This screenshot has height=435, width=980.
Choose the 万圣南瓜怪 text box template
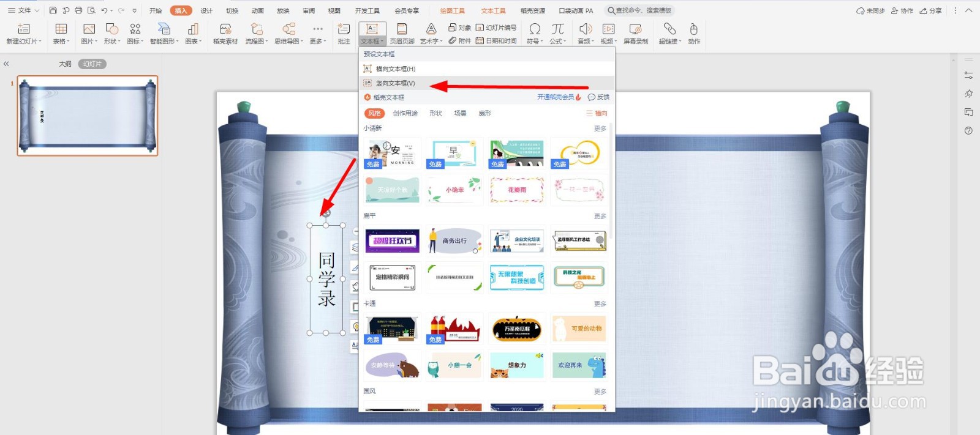click(517, 329)
